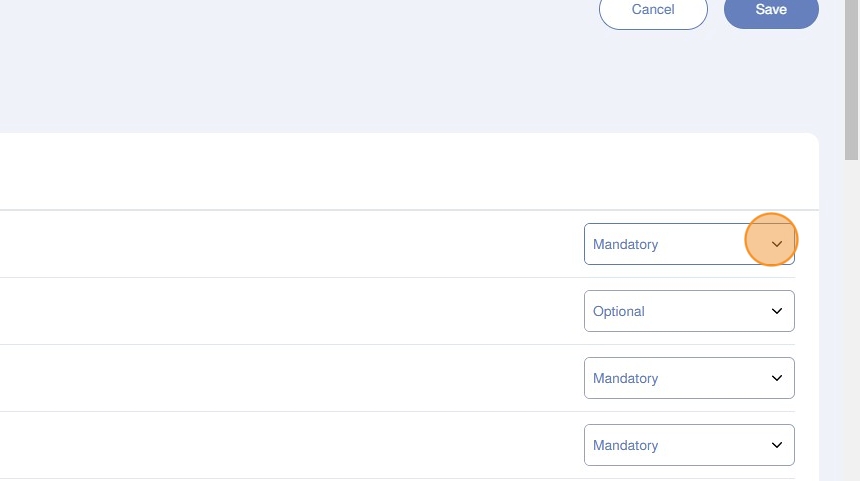Viewport: 860px width, 481px height.
Task: Open the Optional dropdown
Action: (x=688, y=311)
